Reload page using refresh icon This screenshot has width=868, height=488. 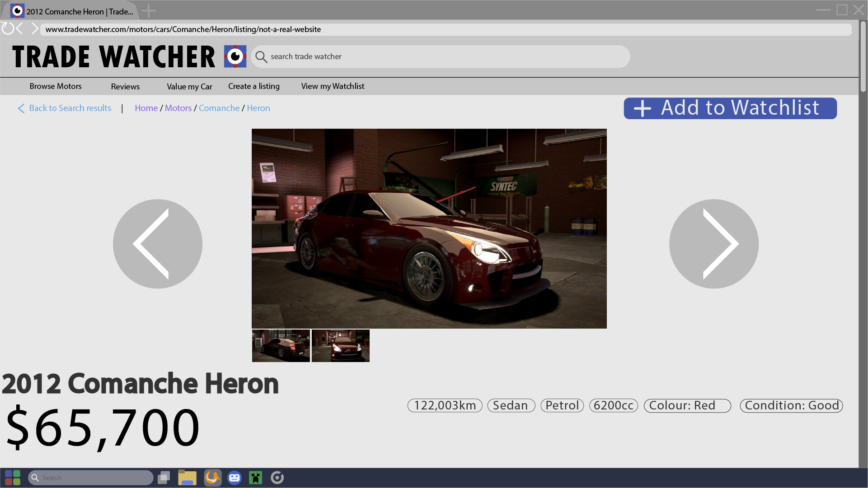click(x=8, y=29)
